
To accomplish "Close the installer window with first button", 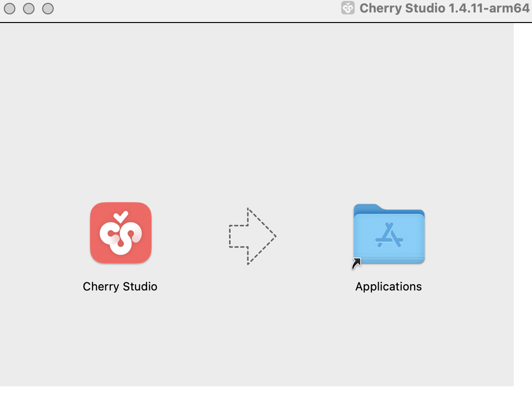I will pyautogui.click(x=10, y=9).
